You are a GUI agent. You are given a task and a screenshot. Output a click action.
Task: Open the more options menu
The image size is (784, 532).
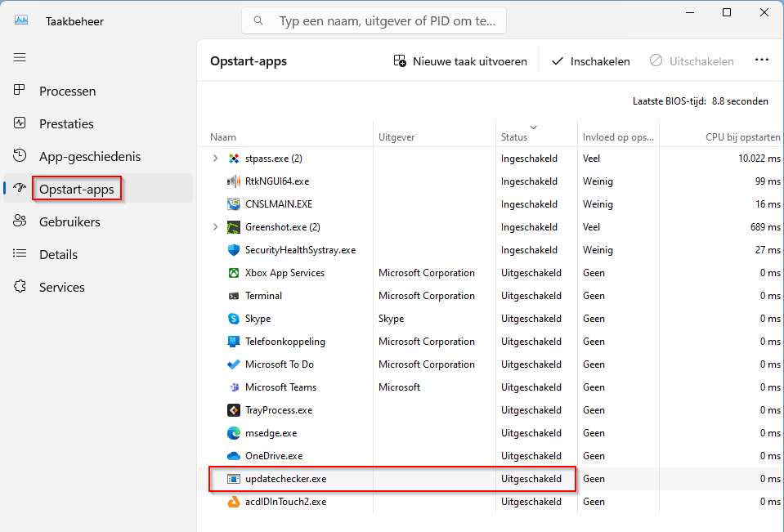coord(761,60)
